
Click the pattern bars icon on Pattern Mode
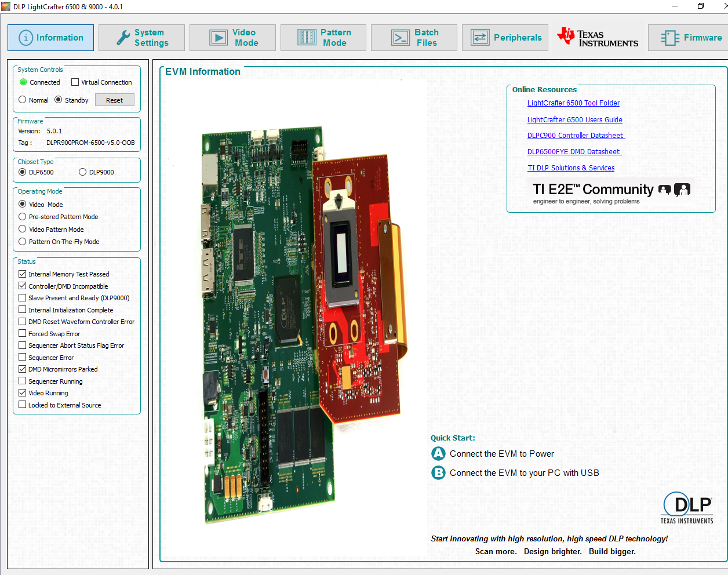tap(307, 38)
